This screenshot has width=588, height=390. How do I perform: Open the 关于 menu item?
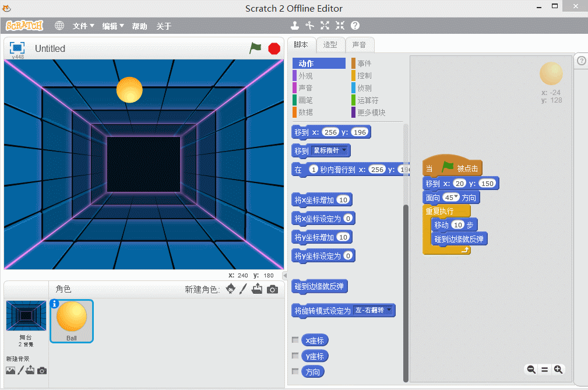[164, 26]
